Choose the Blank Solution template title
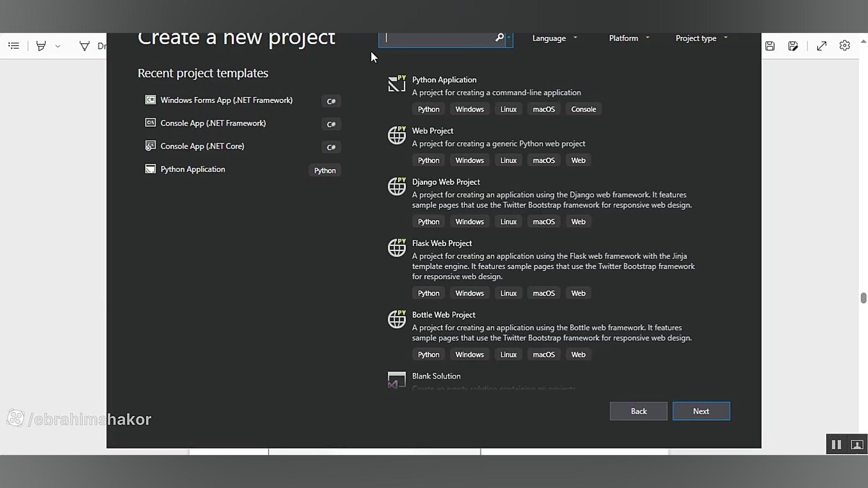868x488 pixels. [436, 376]
